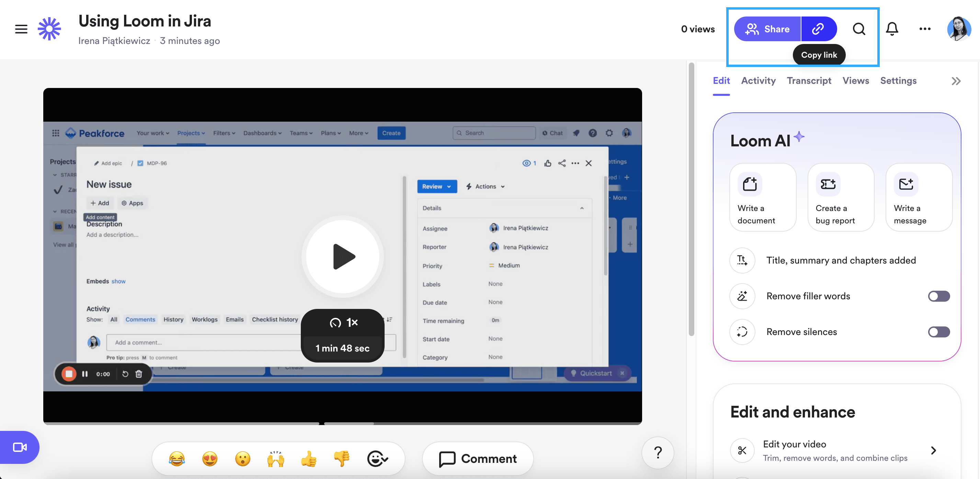Play the video with the large play button
This screenshot has height=479, width=980.
343,257
